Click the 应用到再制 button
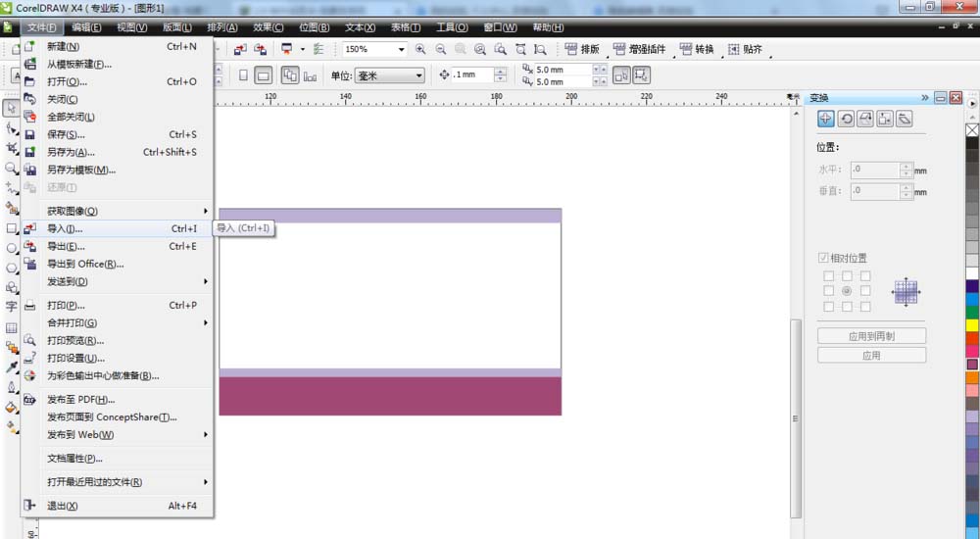 tap(872, 336)
